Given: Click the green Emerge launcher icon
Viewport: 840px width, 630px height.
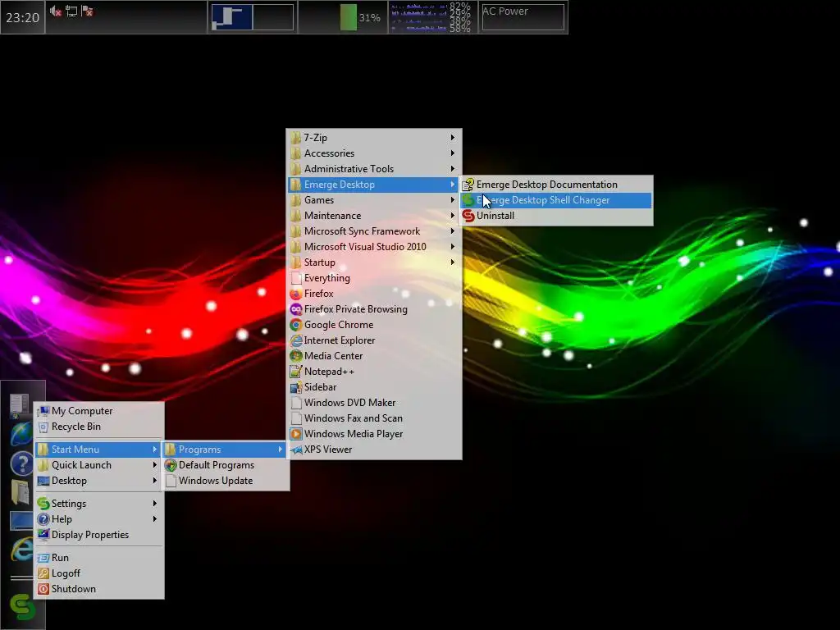Looking at the screenshot, I should [22, 607].
